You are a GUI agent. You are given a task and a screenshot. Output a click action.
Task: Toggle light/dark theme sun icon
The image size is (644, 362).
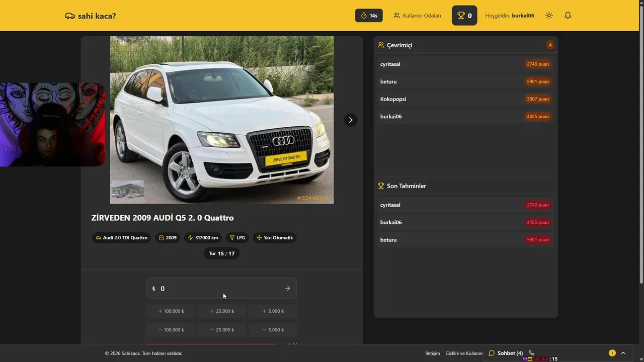[549, 16]
